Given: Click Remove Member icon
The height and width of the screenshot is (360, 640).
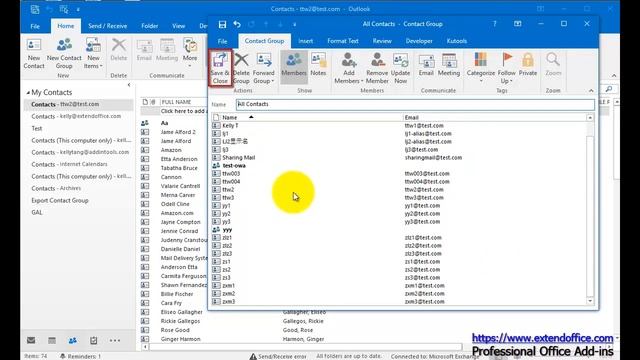Looking at the screenshot, I should (377, 68).
